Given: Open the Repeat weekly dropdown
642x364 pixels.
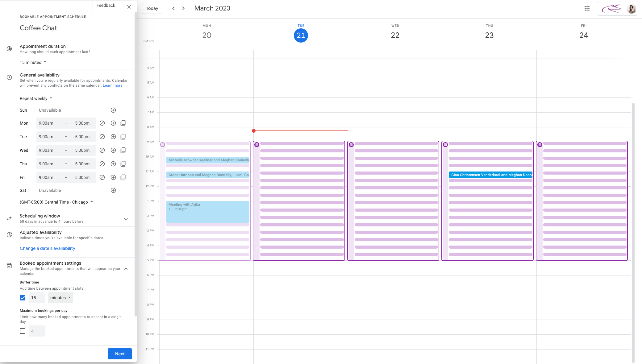Looking at the screenshot, I should [36, 98].
